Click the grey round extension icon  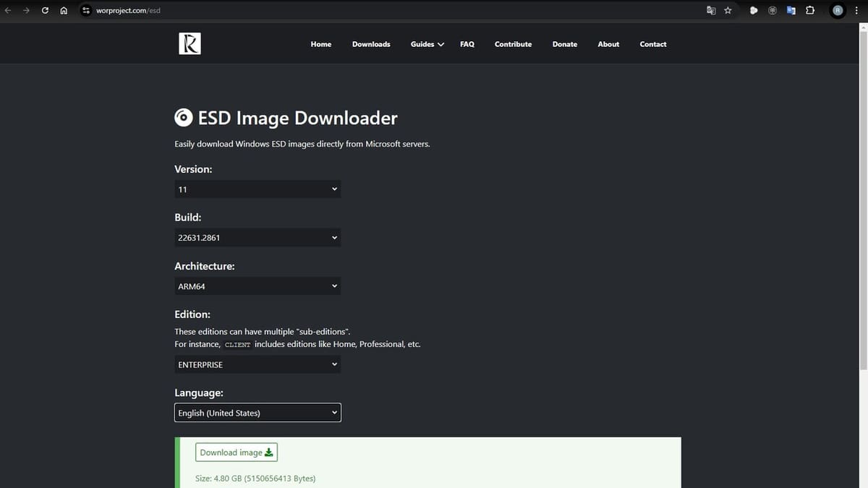(772, 10)
